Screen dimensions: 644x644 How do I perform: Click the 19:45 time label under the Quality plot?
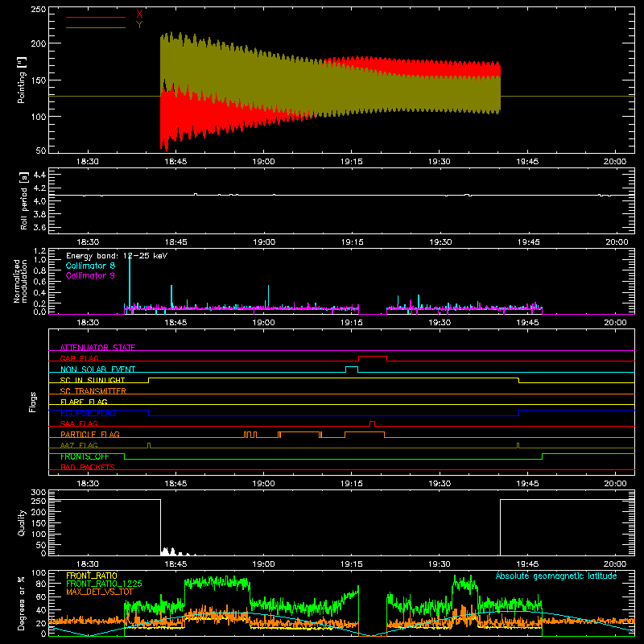tap(528, 564)
